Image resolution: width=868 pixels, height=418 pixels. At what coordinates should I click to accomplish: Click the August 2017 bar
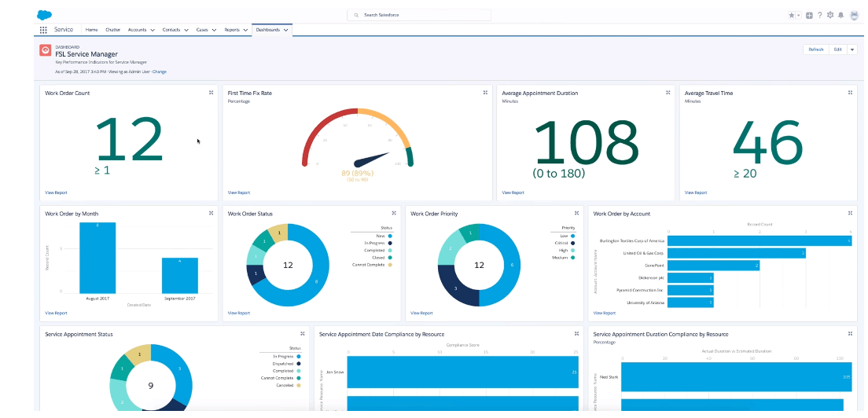click(97, 258)
